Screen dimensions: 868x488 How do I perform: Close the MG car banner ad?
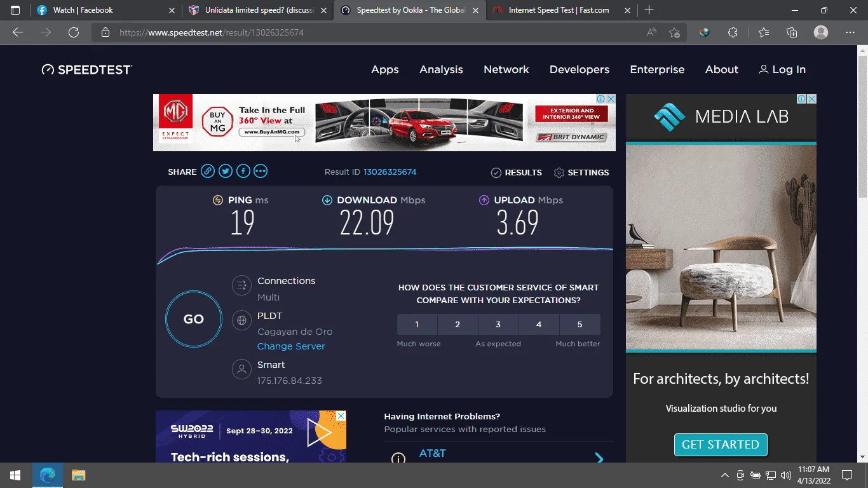[x=611, y=99]
